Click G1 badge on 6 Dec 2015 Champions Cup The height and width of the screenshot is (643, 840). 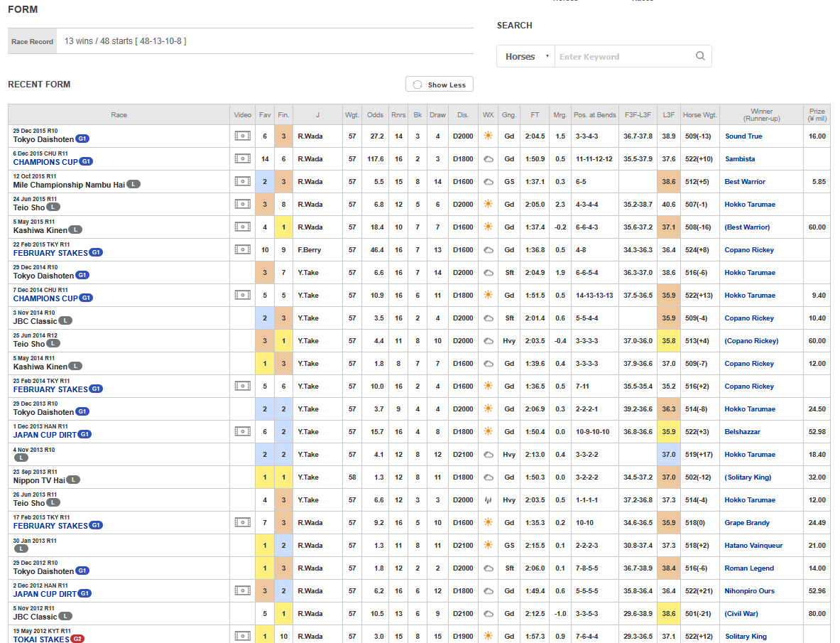tap(86, 162)
